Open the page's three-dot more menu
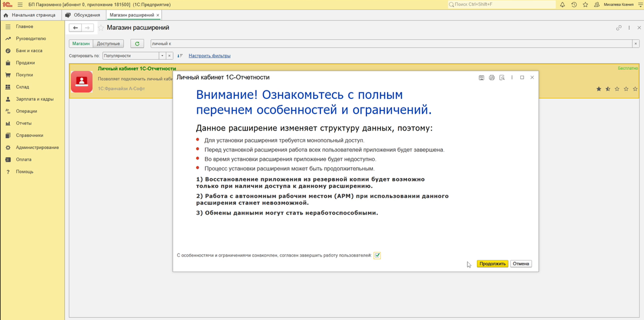Screen dimensions: 644x320 (x=629, y=28)
